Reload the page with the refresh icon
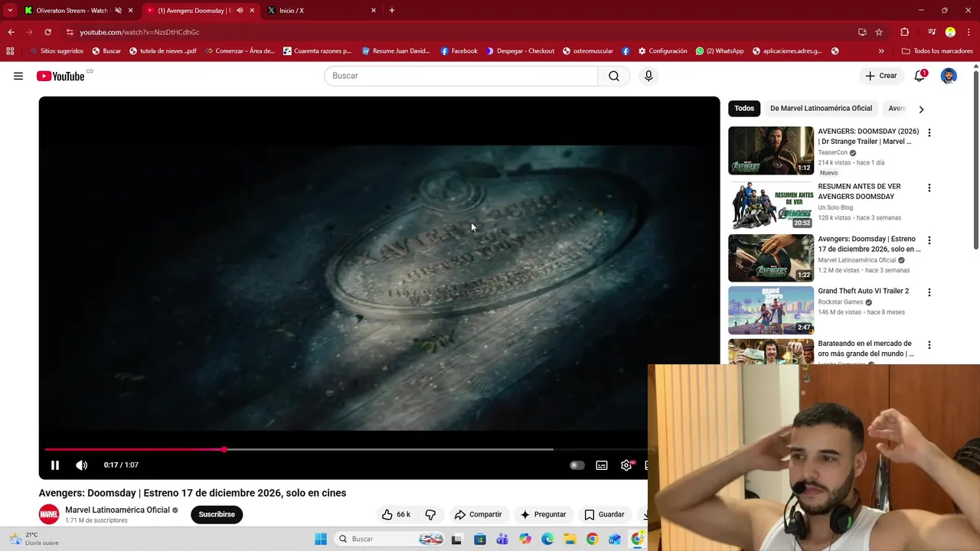Image resolution: width=980 pixels, height=551 pixels. (47, 32)
